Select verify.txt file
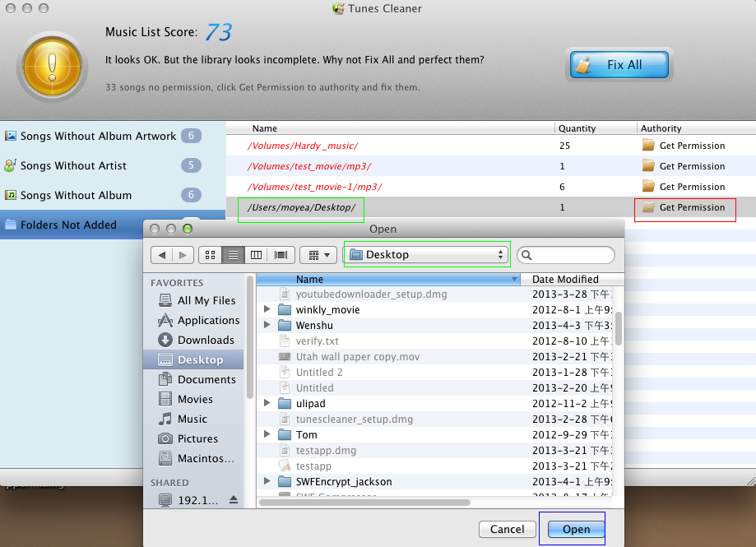 [x=434, y=341]
